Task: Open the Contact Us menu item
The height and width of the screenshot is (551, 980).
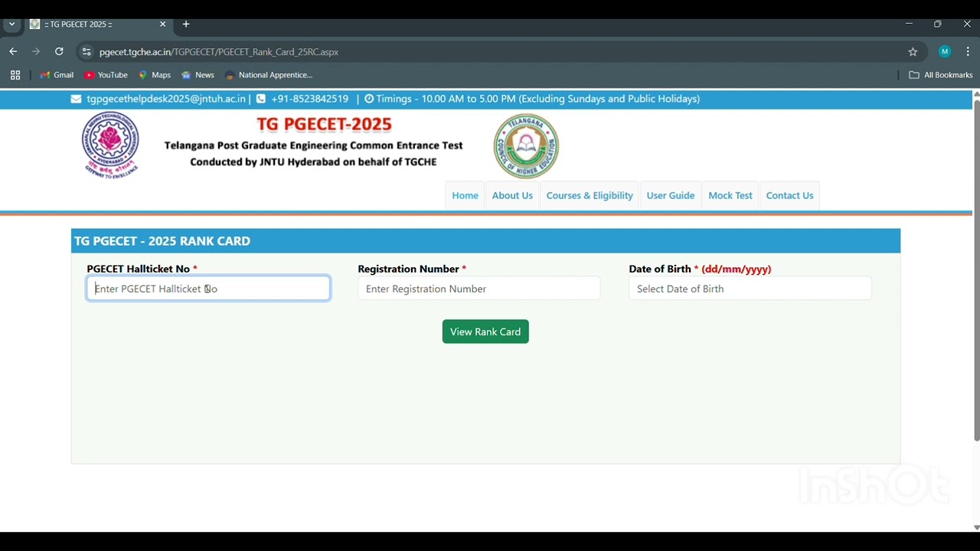Action: point(789,195)
